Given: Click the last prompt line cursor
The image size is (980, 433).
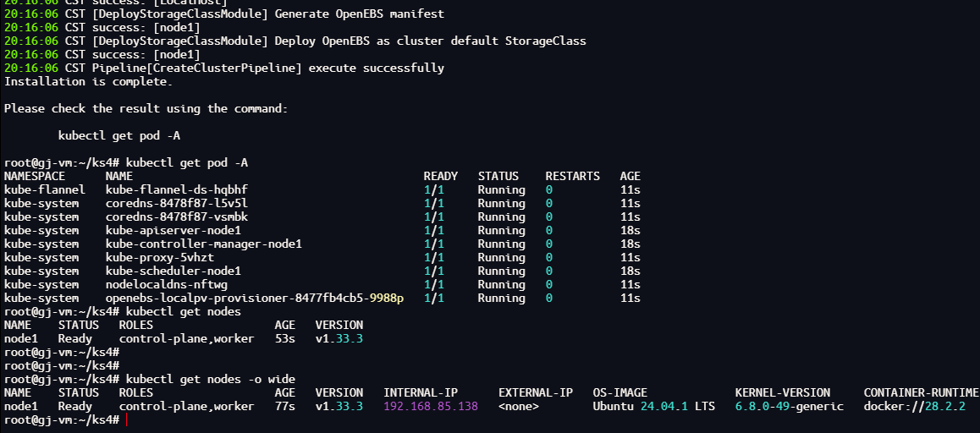Looking at the screenshot, I should 126,419.
